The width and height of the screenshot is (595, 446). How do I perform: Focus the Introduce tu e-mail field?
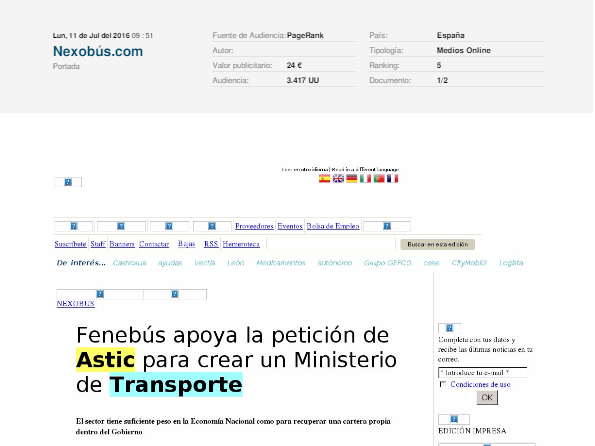[x=483, y=372]
